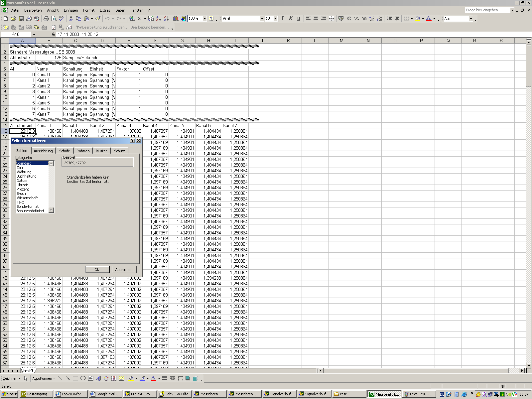
Task: Open the font size dropdown
Action: [275, 19]
